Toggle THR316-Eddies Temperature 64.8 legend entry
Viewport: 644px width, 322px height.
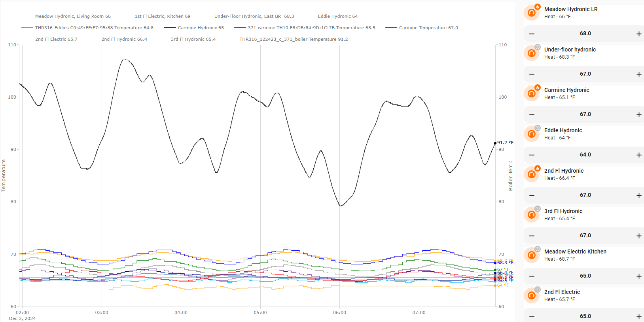tap(87, 28)
